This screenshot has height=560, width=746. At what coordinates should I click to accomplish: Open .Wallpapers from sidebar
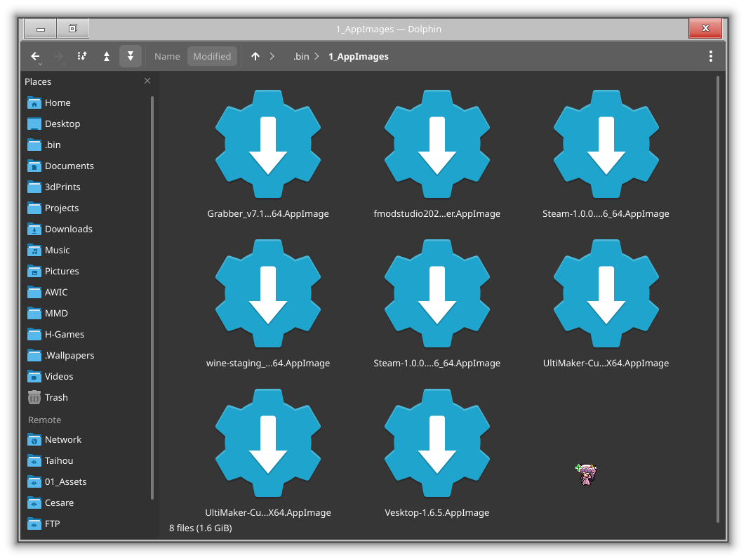tap(88, 355)
